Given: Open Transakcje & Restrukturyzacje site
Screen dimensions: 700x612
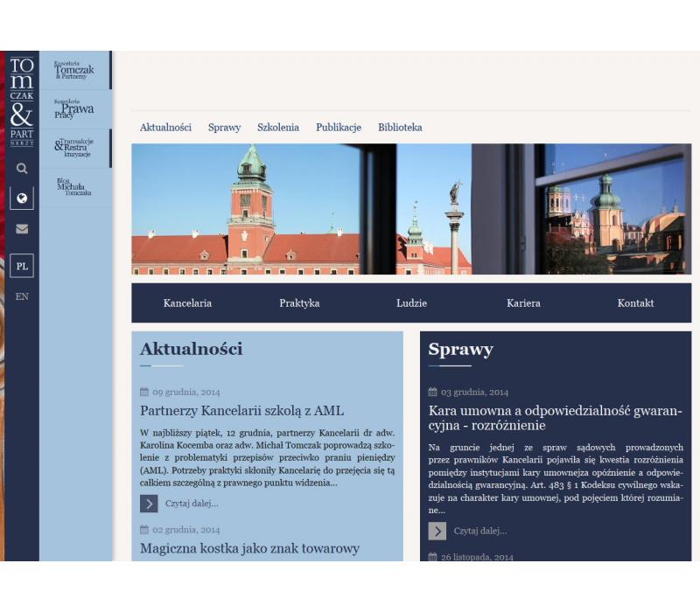Looking at the screenshot, I should pos(74,148).
